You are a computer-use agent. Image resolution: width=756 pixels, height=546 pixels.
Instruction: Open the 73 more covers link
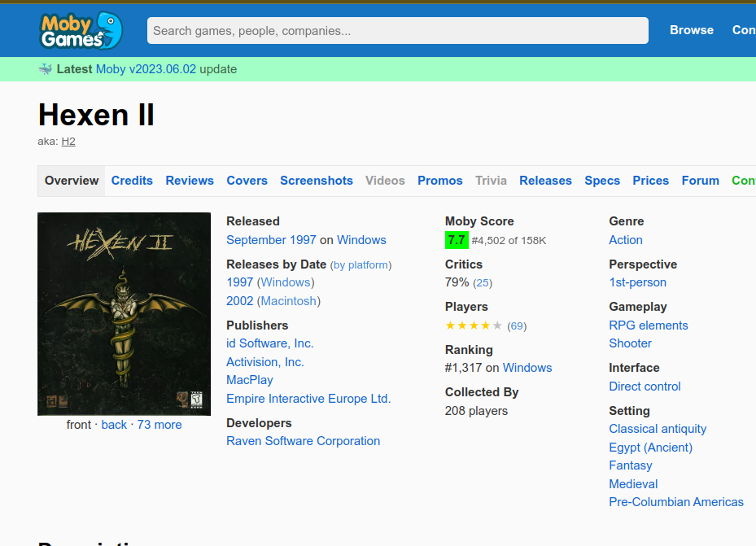click(x=160, y=425)
